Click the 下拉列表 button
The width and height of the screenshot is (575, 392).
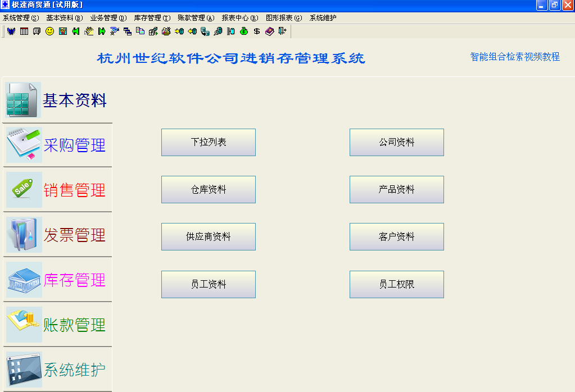point(208,142)
